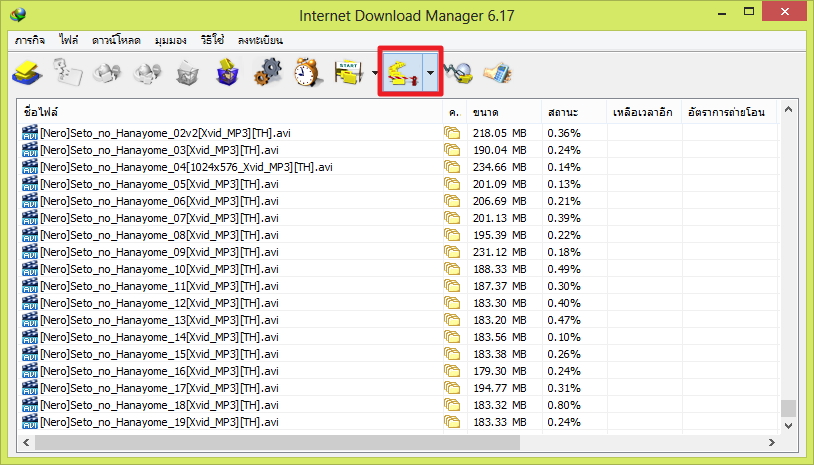Click the vertical scrollbar down arrow
This screenshot has height=465, width=814.
click(x=788, y=426)
